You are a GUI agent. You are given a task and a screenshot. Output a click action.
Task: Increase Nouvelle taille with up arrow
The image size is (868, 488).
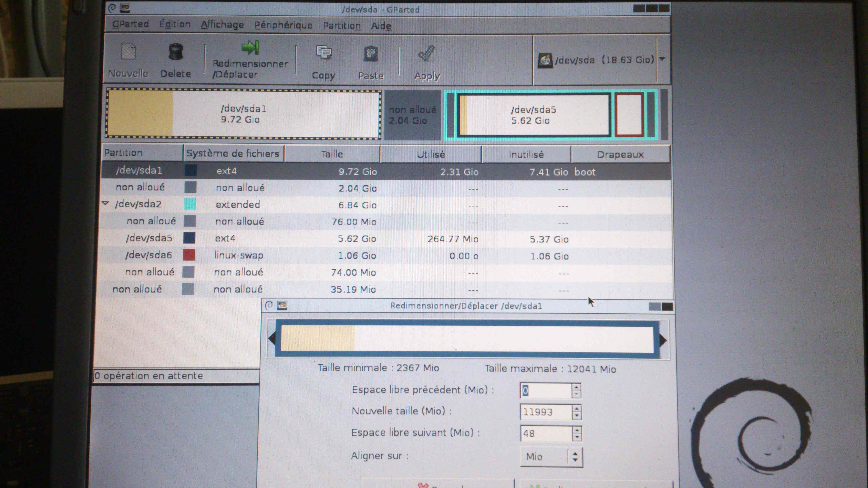[x=577, y=409]
